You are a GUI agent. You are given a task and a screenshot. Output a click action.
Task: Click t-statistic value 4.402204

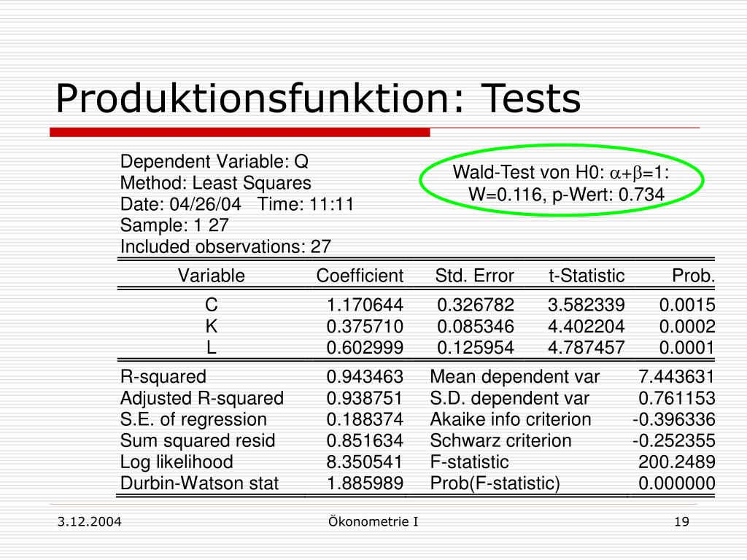[586, 326]
